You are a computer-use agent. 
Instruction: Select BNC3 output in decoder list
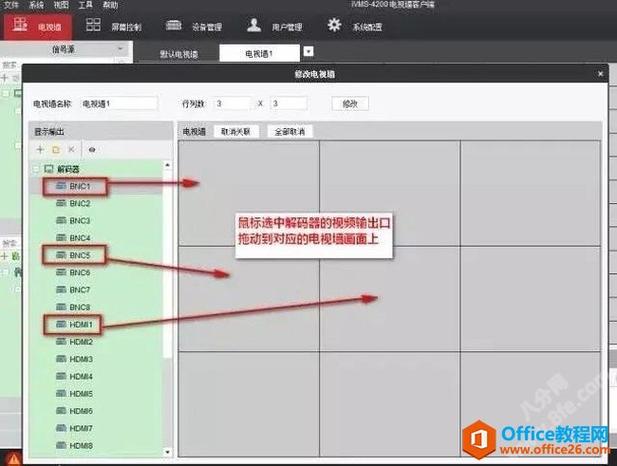(x=80, y=220)
